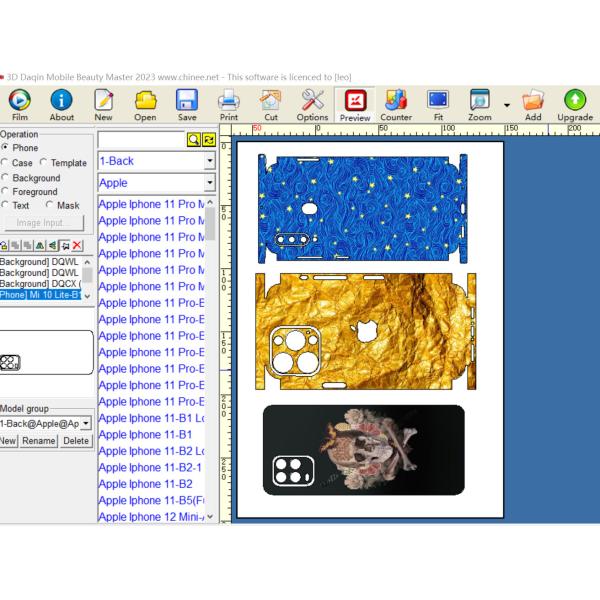
Task: Click the Print icon
Action: (x=229, y=100)
